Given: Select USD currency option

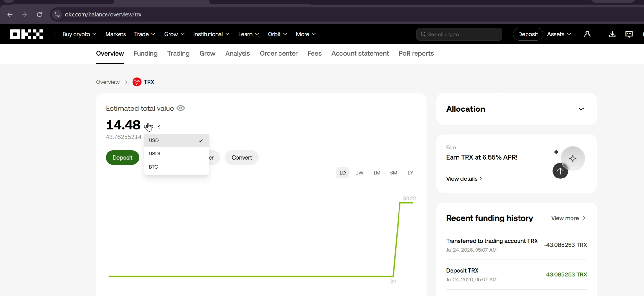Looking at the screenshot, I should click(176, 140).
